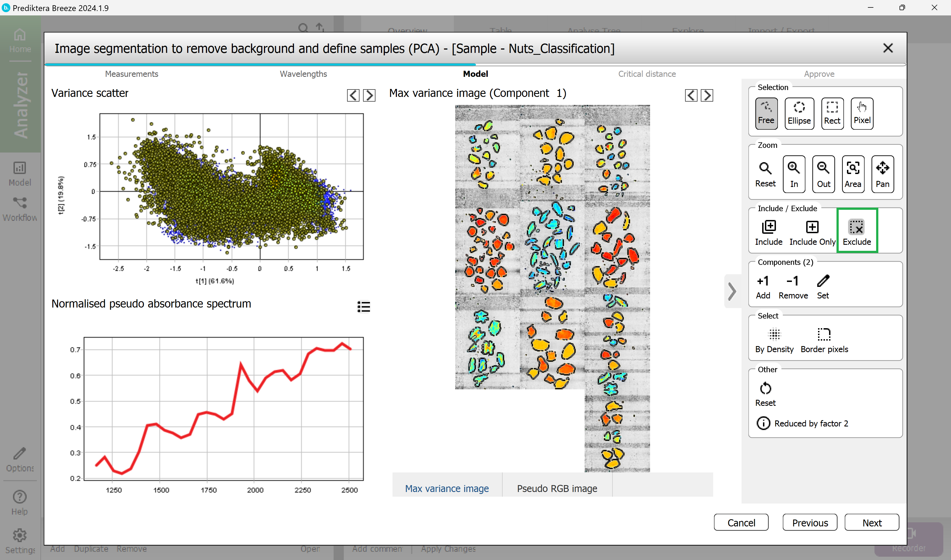Click the normalised spectrum menu icon
This screenshot has height=560, width=951.
pos(364,307)
